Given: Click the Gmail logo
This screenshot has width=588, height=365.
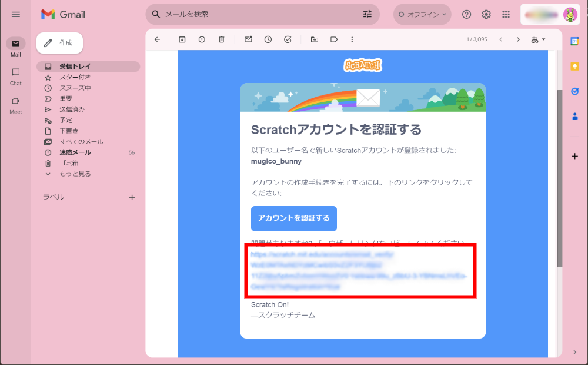Looking at the screenshot, I should (63, 14).
